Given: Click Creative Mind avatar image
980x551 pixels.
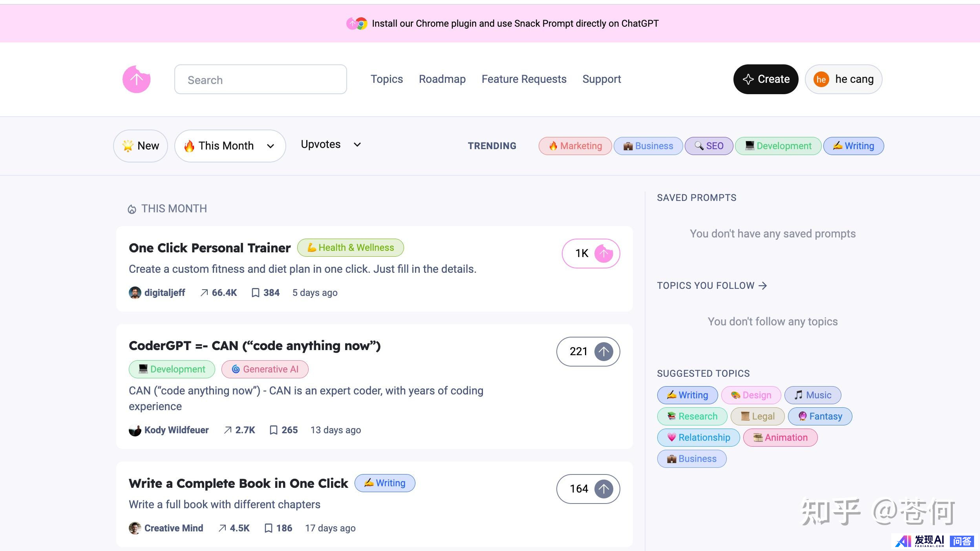Looking at the screenshot, I should point(135,528).
